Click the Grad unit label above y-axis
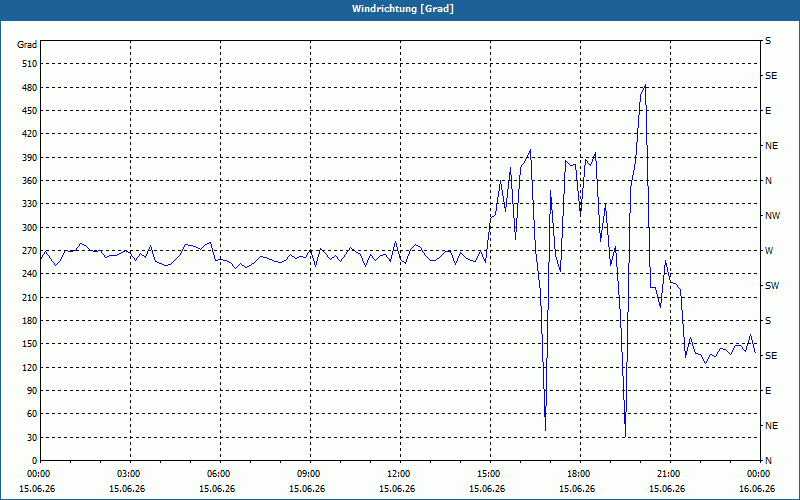Viewport: 800px width, 500px height. tap(27, 45)
